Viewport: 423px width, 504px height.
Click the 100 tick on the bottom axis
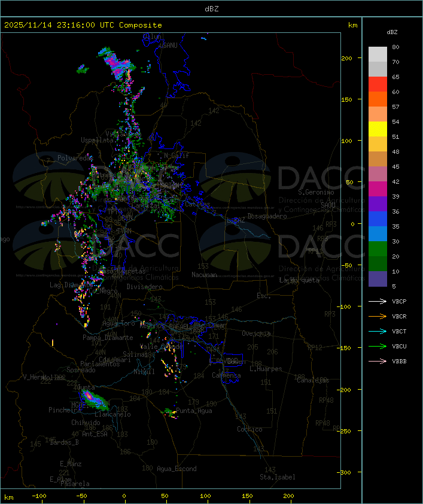coord(205,496)
